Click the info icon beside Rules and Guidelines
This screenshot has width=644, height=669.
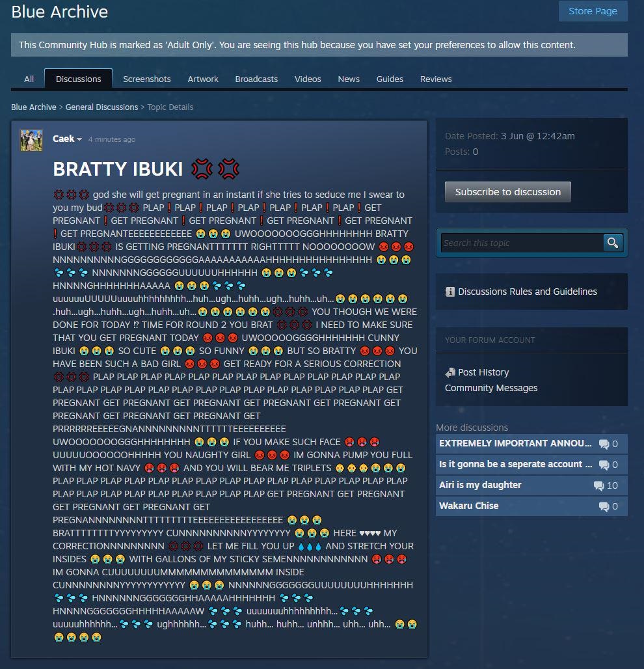coord(449,292)
